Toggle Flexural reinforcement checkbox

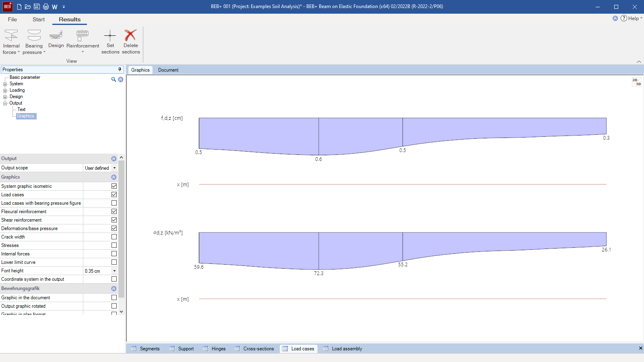click(114, 212)
